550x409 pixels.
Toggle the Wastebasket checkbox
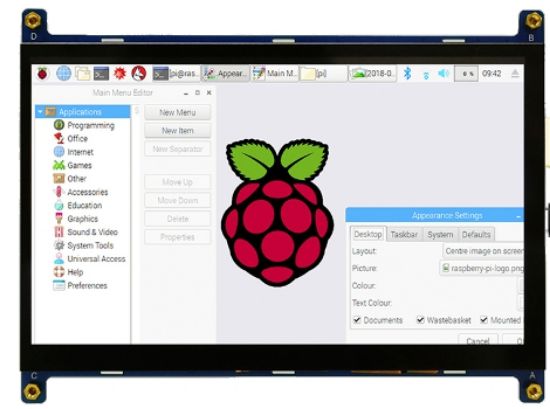click(420, 320)
